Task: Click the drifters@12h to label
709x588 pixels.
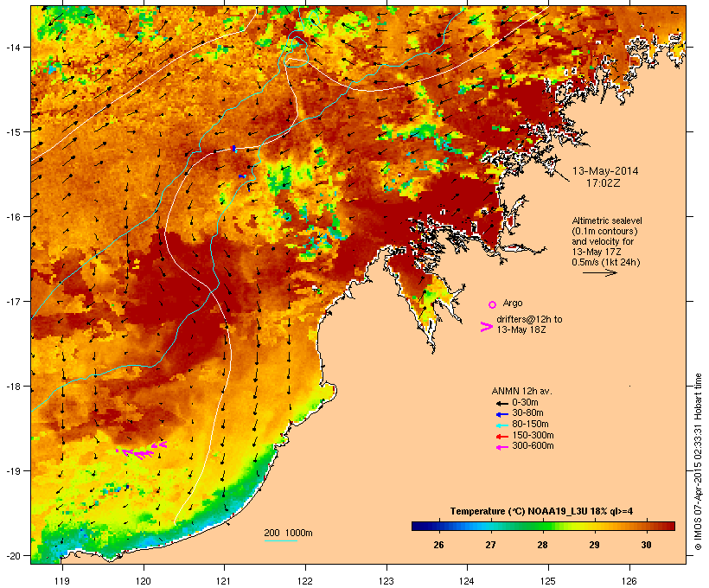Action: pos(529,319)
